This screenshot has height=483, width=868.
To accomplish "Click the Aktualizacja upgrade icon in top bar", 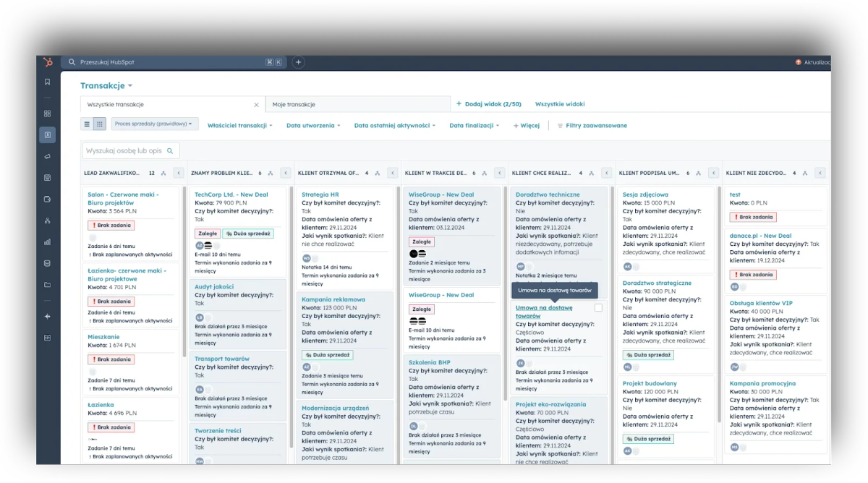I will tap(799, 62).
